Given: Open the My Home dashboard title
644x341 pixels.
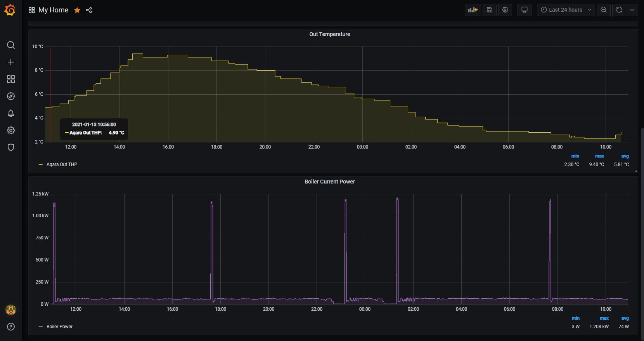Looking at the screenshot, I should click(x=53, y=10).
